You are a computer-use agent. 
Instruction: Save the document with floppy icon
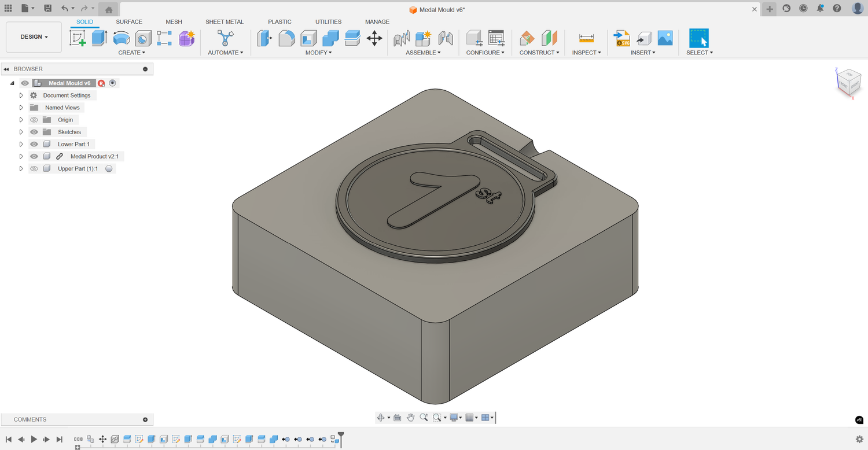pos(47,8)
